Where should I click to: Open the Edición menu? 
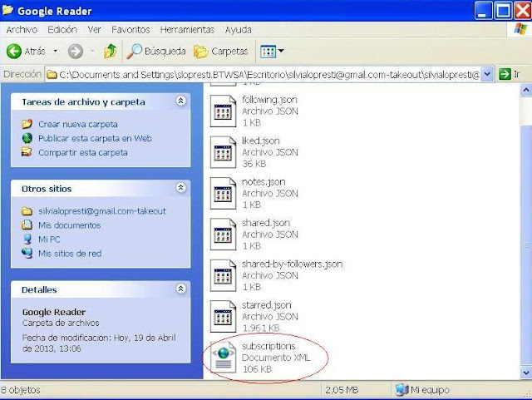(62, 30)
